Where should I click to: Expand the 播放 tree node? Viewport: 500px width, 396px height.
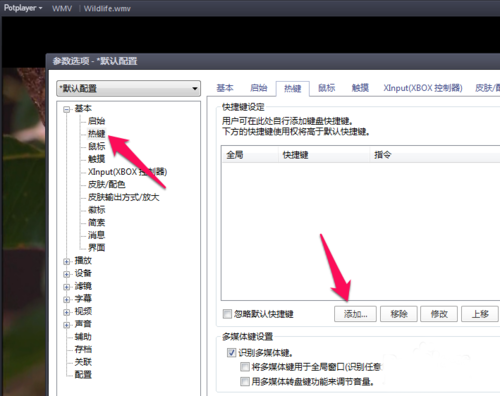pyautogui.click(x=67, y=261)
